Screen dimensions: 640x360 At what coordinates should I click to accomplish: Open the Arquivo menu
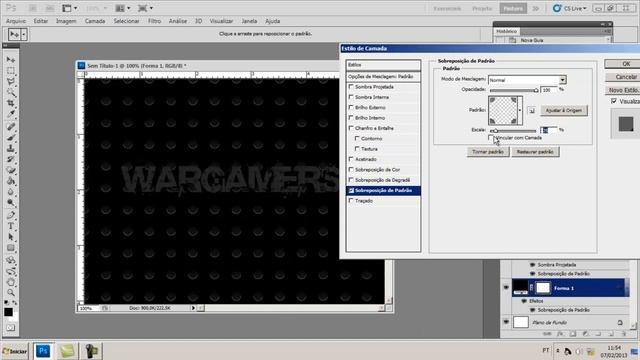(x=16, y=21)
